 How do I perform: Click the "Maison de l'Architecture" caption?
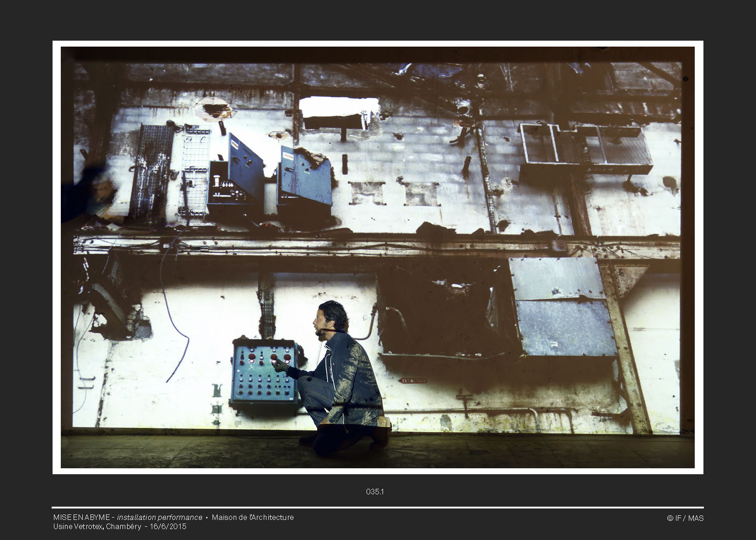point(253,517)
